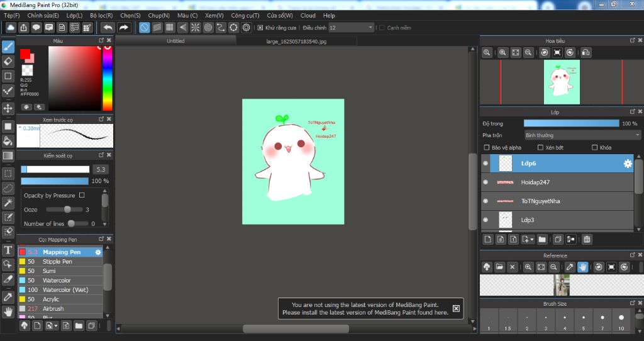Viewport: 644px width, 341px height.
Task: Select the Watercolor (Wet) brush
Action: pos(60,289)
